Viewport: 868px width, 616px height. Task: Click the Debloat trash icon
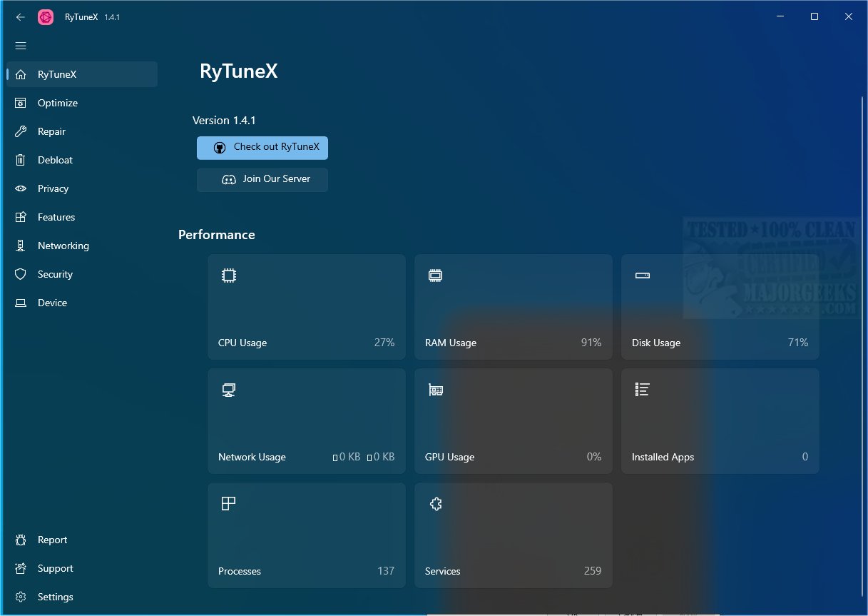pyautogui.click(x=21, y=160)
